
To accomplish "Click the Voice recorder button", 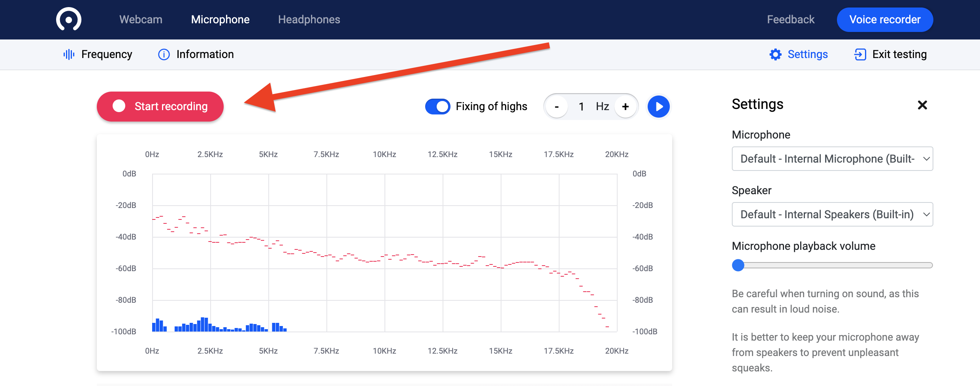I will tap(885, 19).
